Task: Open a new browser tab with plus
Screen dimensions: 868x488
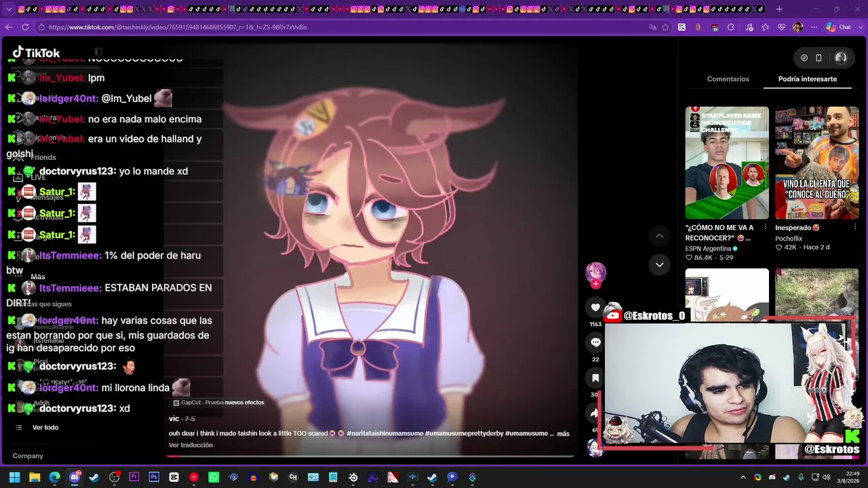Action: (x=779, y=9)
